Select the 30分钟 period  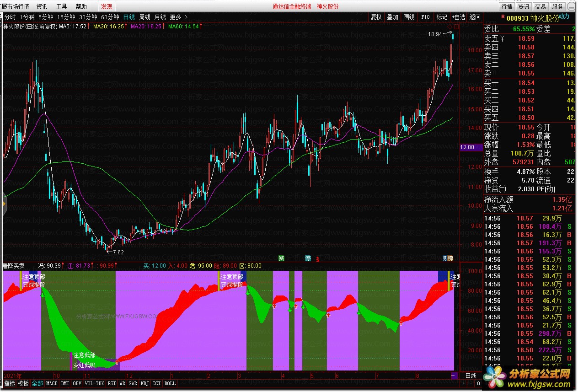[x=88, y=17]
